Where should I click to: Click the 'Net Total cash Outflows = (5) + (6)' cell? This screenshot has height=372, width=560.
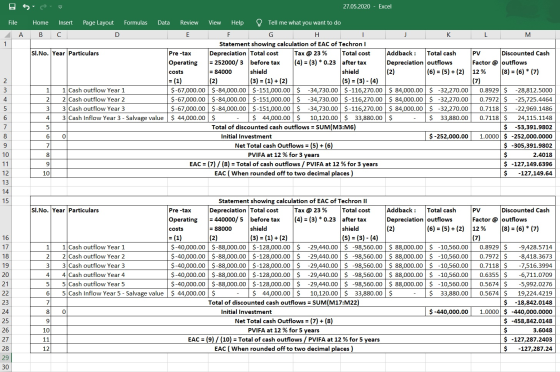coord(284,145)
